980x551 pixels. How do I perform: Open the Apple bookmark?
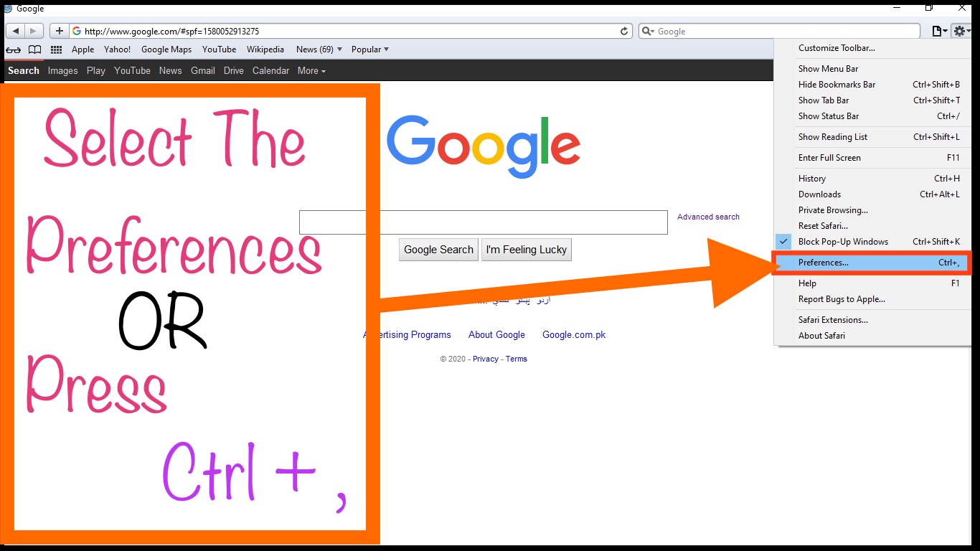[x=83, y=50]
